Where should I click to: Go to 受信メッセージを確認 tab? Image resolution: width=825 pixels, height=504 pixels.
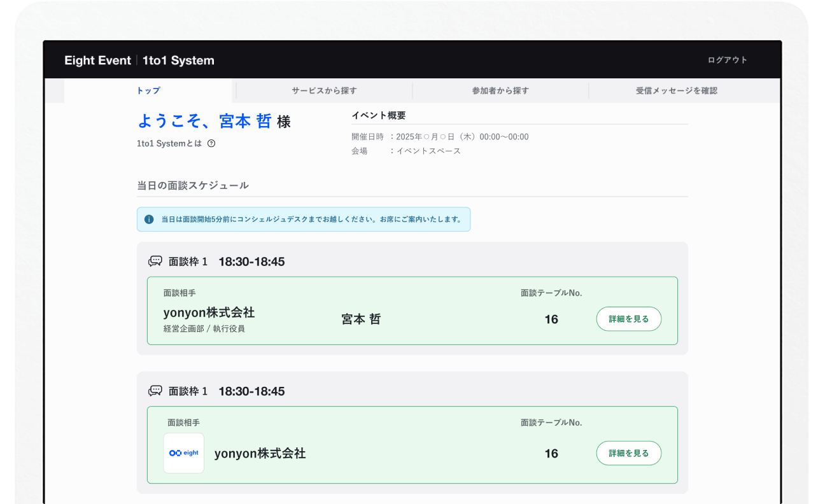[x=676, y=91]
